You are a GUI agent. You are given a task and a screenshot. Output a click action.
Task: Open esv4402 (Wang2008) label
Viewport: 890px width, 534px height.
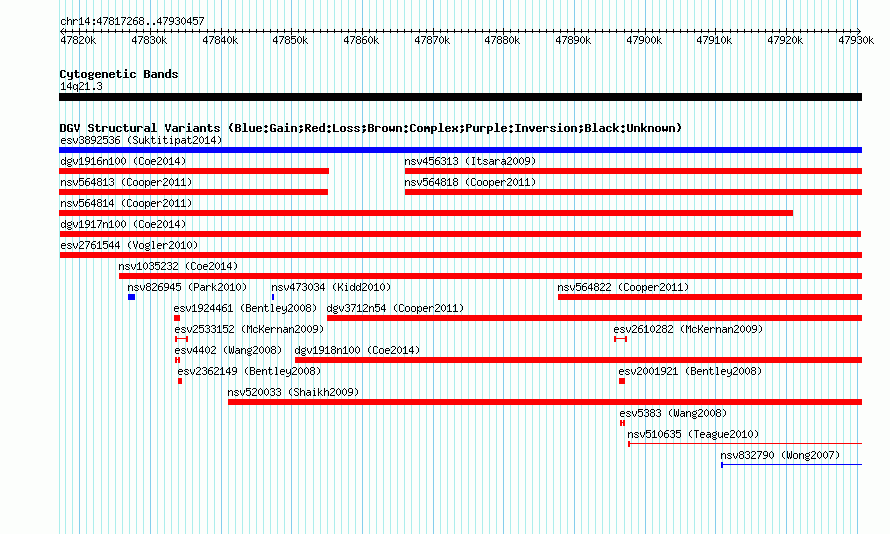[x=228, y=350]
